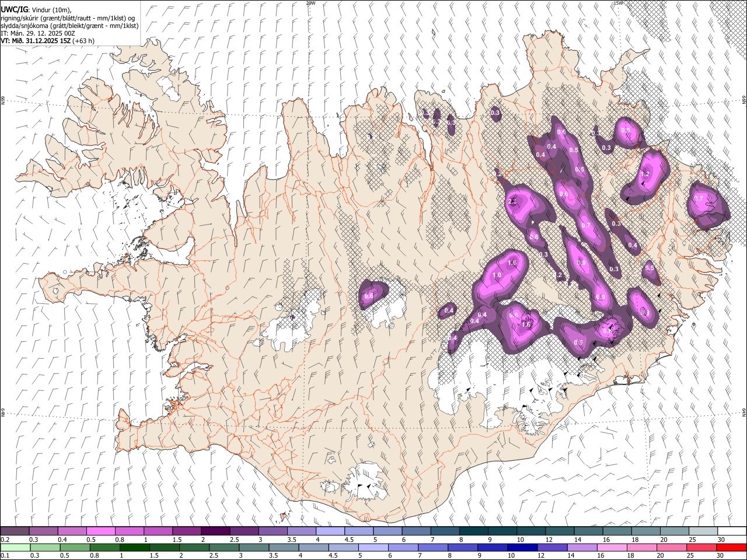Click the 'slydda/snjókoma' legend description line
The image size is (747, 560).
(x=70, y=26)
